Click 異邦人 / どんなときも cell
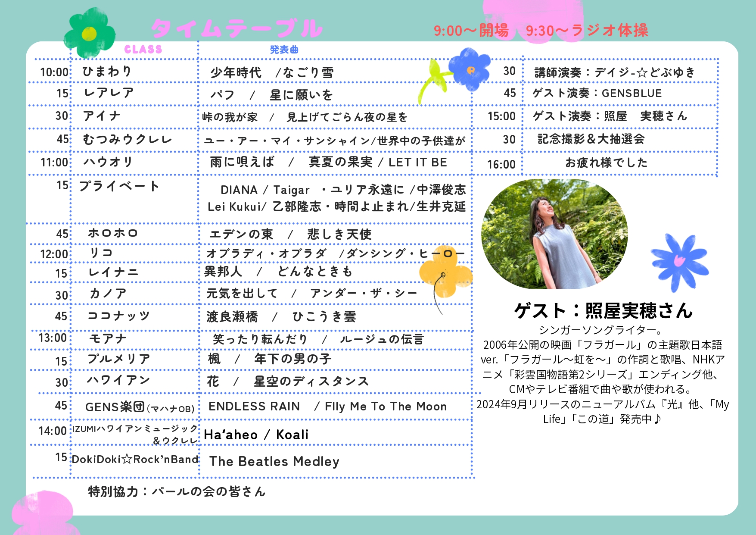This screenshot has width=756, height=535. (278, 271)
